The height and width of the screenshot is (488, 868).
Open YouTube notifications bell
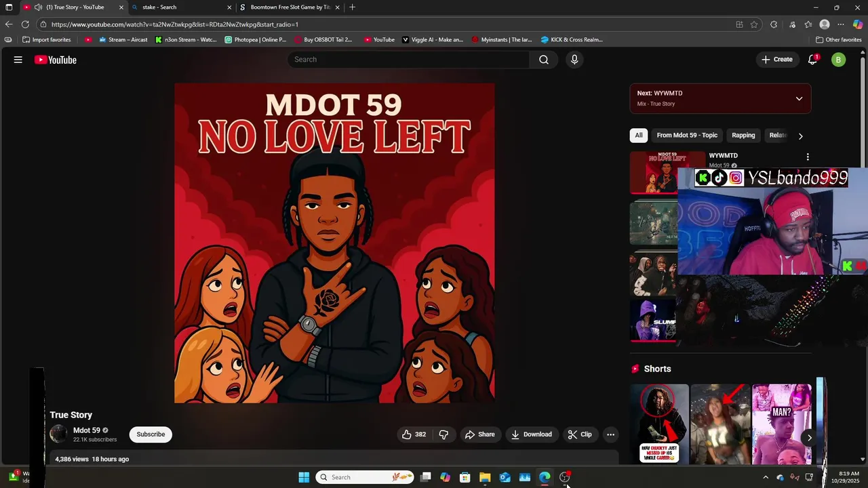tap(812, 60)
